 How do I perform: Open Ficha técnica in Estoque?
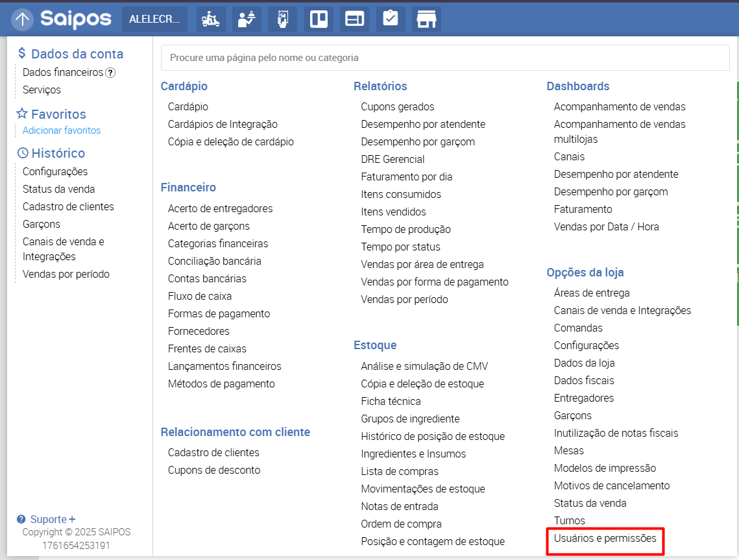point(391,401)
